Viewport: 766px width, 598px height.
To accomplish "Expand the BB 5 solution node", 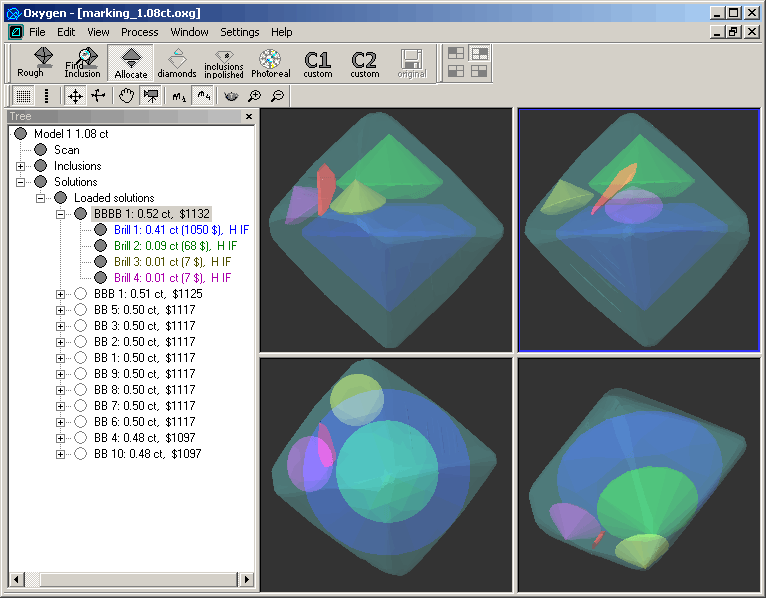I will pyautogui.click(x=61, y=310).
